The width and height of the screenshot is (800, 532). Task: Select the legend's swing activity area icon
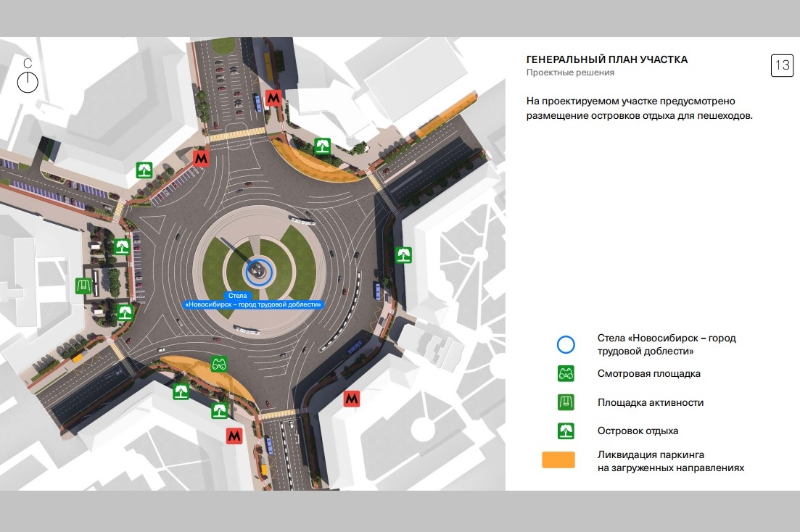[x=566, y=402]
